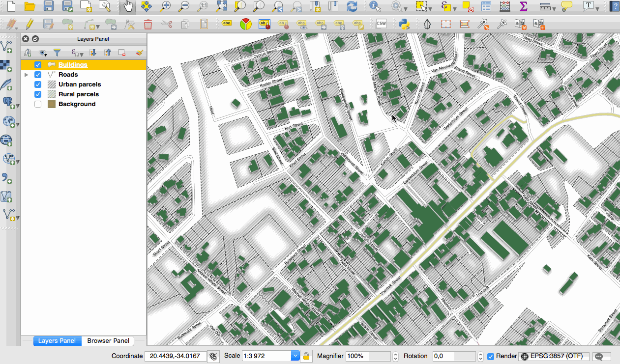
Task: Click the Zoom In magnifier tool
Action: click(x=166, y=6)
